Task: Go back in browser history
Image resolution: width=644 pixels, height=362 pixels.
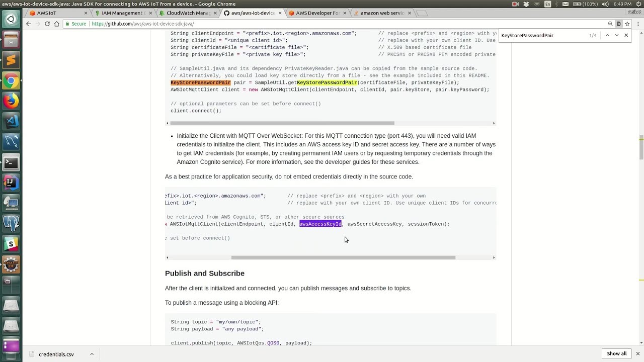Action: click(x=29, y=24)
